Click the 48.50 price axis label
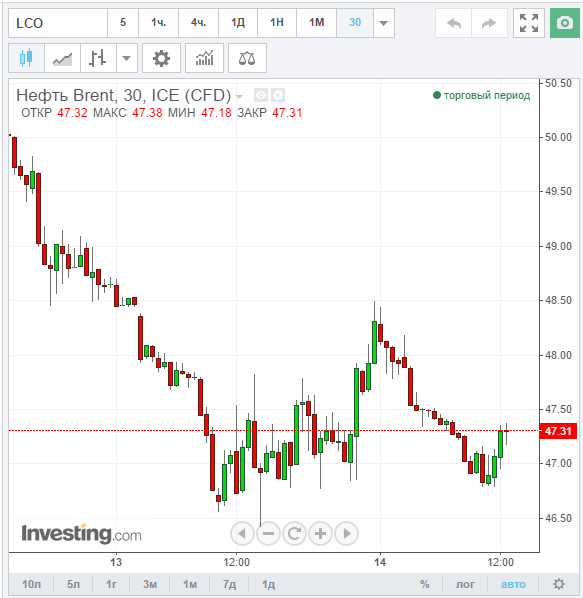The image size is (583, 598). [x=558, y=301]
